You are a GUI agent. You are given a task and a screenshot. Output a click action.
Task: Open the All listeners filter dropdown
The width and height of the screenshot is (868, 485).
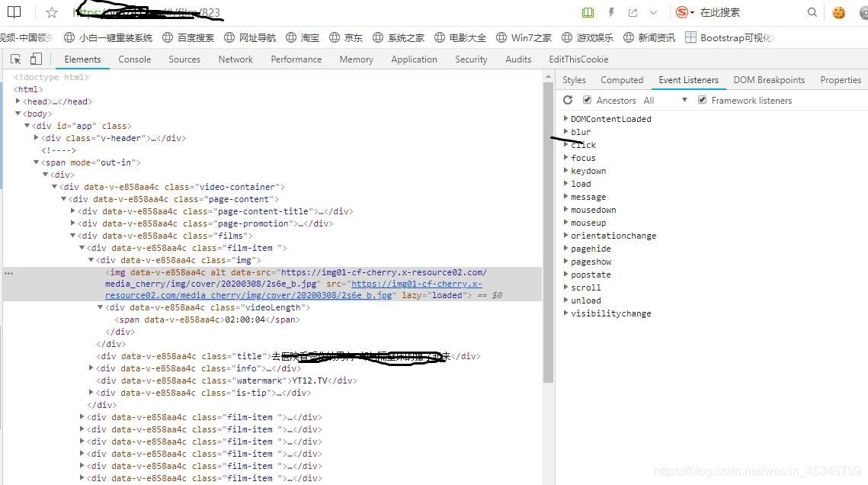665,100
